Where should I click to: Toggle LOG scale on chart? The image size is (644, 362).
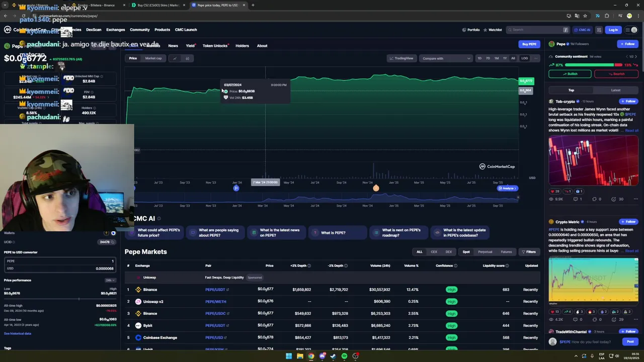click(x=524, y=58)
